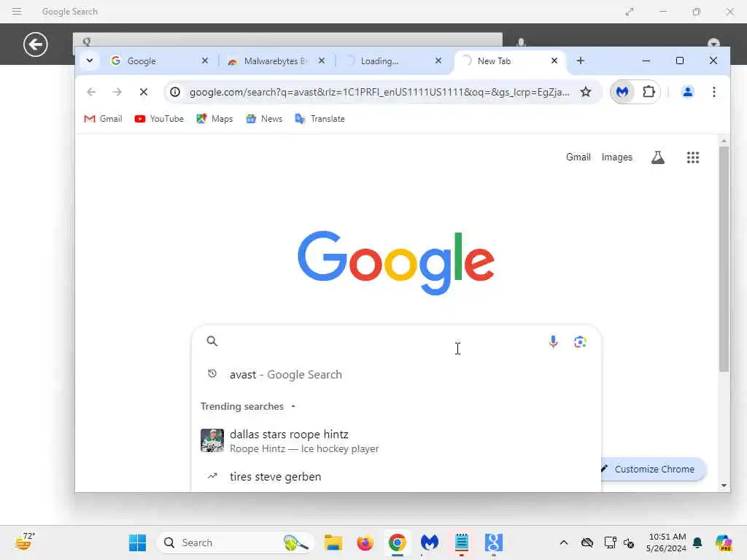Open Translate bookmark
The height and width of the screenshot is (560, 747).
point(320,119)
